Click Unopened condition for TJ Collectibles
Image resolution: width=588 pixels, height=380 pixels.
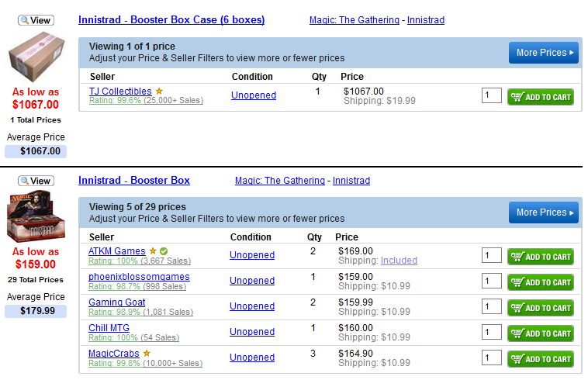click(x=254, y=95)
